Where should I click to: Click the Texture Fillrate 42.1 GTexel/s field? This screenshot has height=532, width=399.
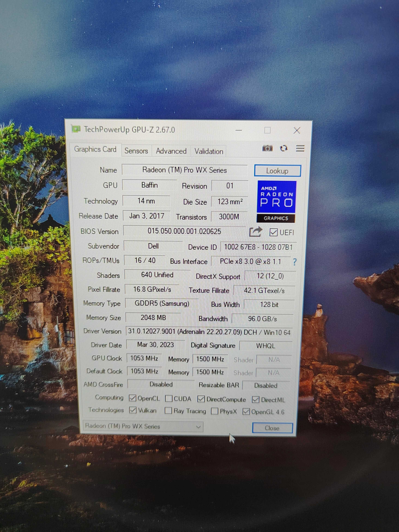(264, 291)
